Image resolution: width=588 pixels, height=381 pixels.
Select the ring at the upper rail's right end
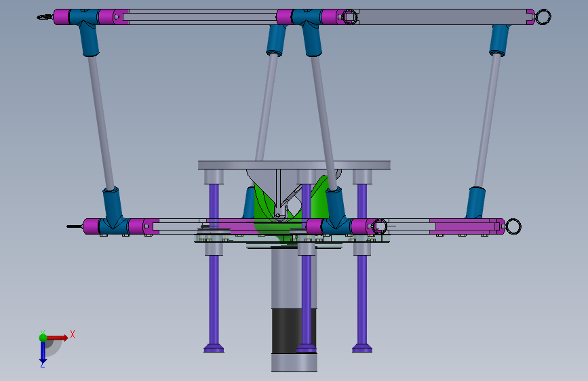[543, 17]
